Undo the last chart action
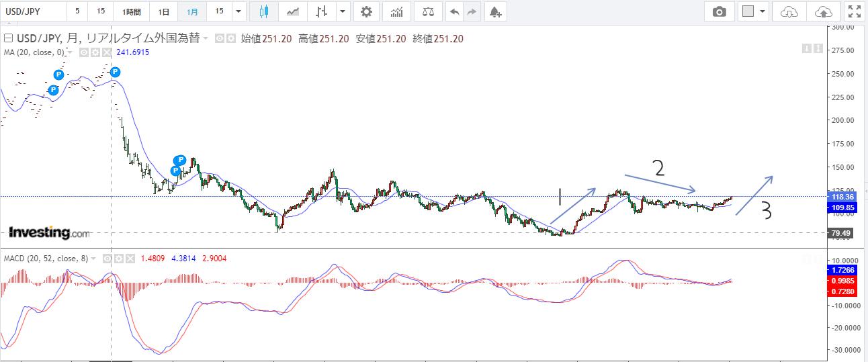This screenshot has height=362, width=868. [x=455, y=11]
